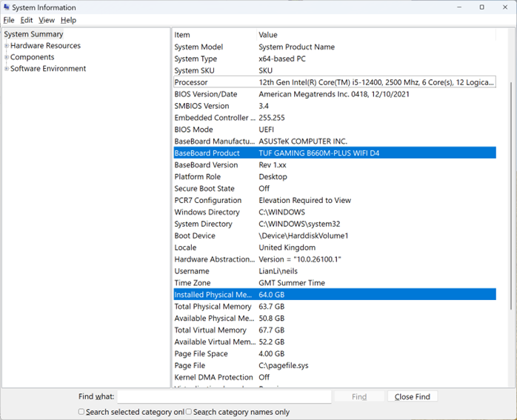
Task: Select the Page File row
Action: coord(335,365)
